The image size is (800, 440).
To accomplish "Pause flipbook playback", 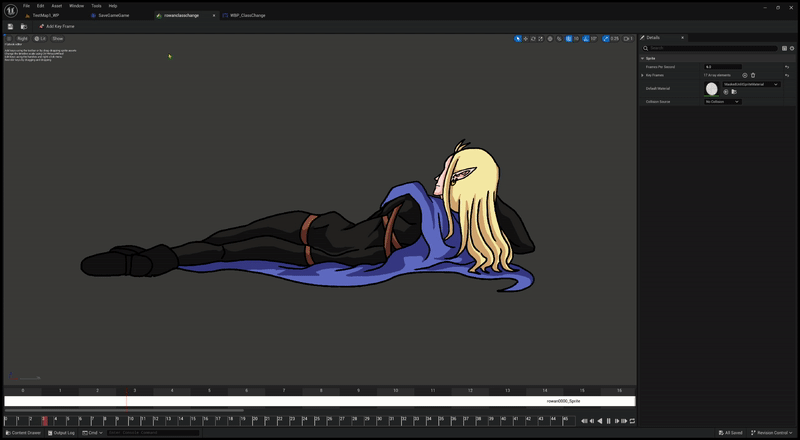I will coord(608,421).
